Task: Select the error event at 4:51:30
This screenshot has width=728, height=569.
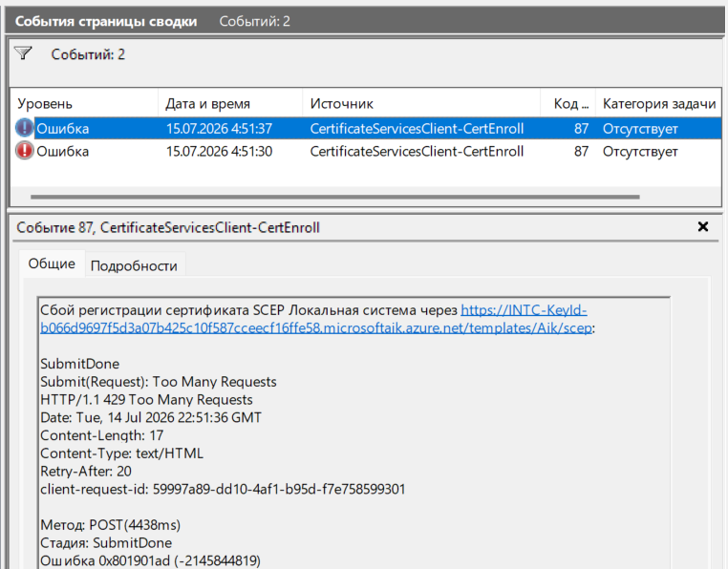Action: (x=366, y=151)
